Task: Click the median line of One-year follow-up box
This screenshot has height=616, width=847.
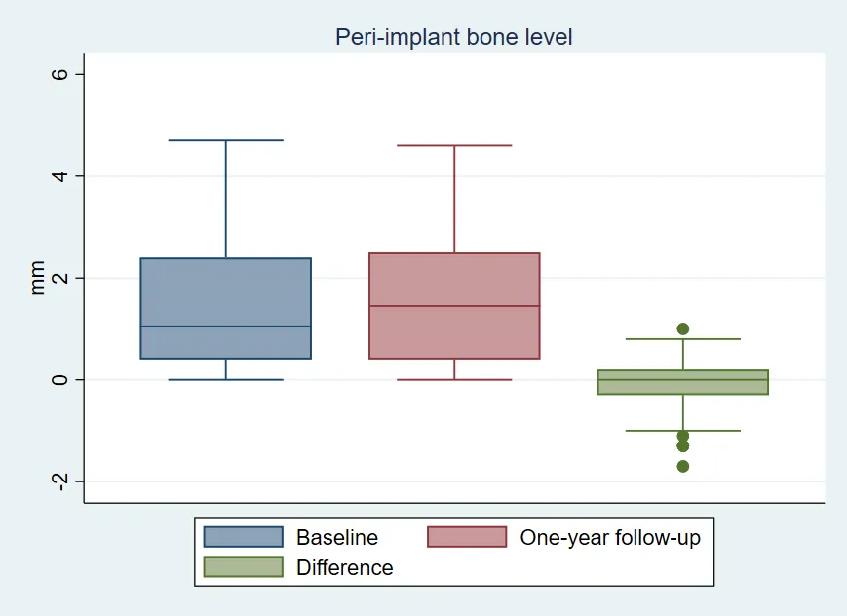Action: [454, 306]
